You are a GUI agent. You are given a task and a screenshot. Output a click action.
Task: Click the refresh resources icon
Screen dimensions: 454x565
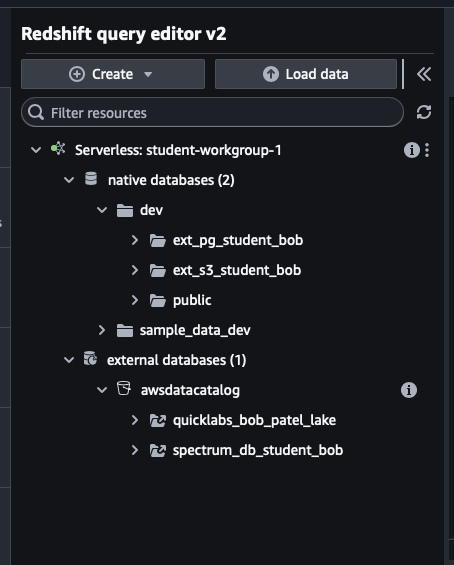coord(424,112)
